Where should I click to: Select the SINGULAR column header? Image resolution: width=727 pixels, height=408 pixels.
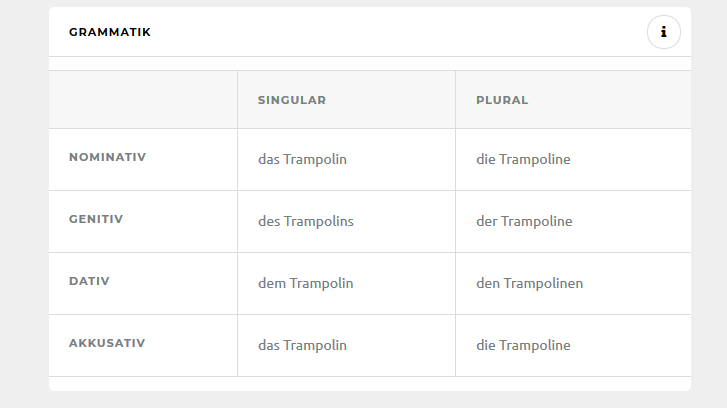click(x=292, y=100)
